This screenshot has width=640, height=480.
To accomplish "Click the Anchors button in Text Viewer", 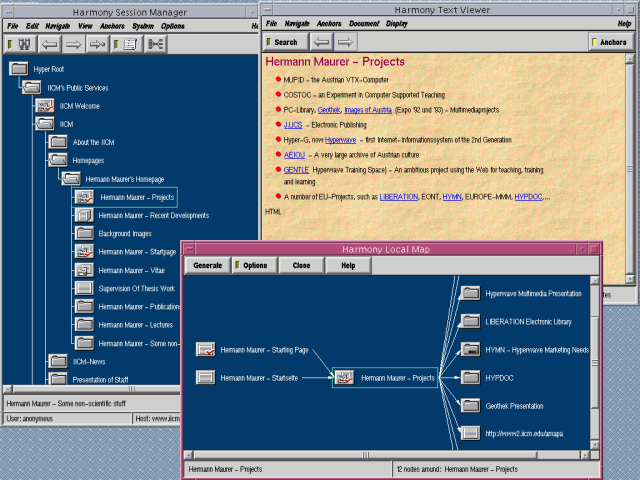I will click(x=610, y=42).
